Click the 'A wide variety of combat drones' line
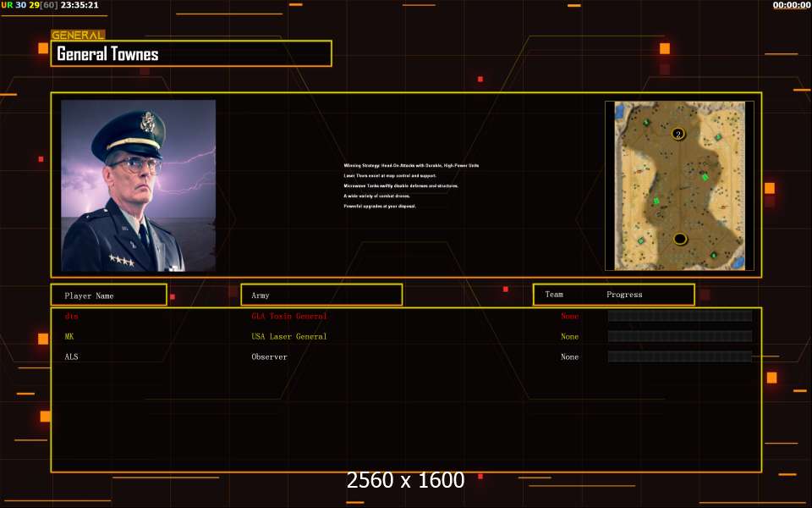Viewport: 812px width, 508px height. pos(376,196)
